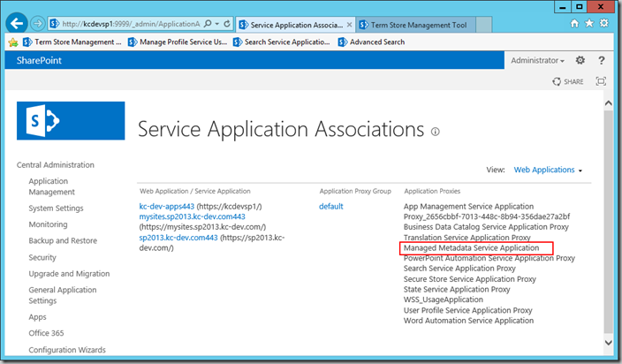This screenshot has height=364, width=622.
Task: Click the SHARE button
Action: click(568, 81)
